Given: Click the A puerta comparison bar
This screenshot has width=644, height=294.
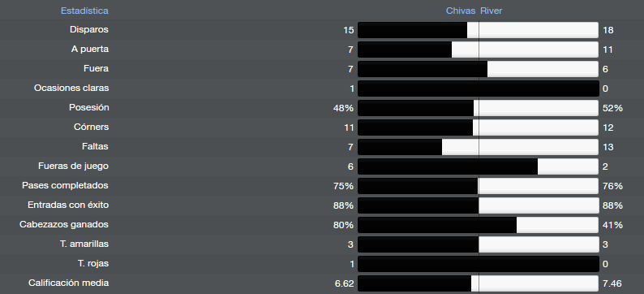Looking at the screenshot, I should [478, 50].
